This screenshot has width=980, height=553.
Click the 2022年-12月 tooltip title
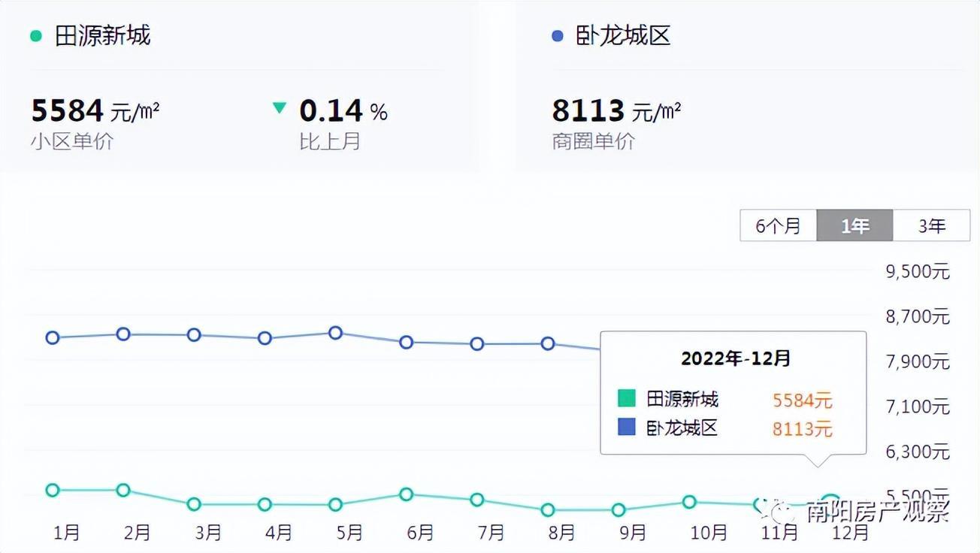click(736, 358)
